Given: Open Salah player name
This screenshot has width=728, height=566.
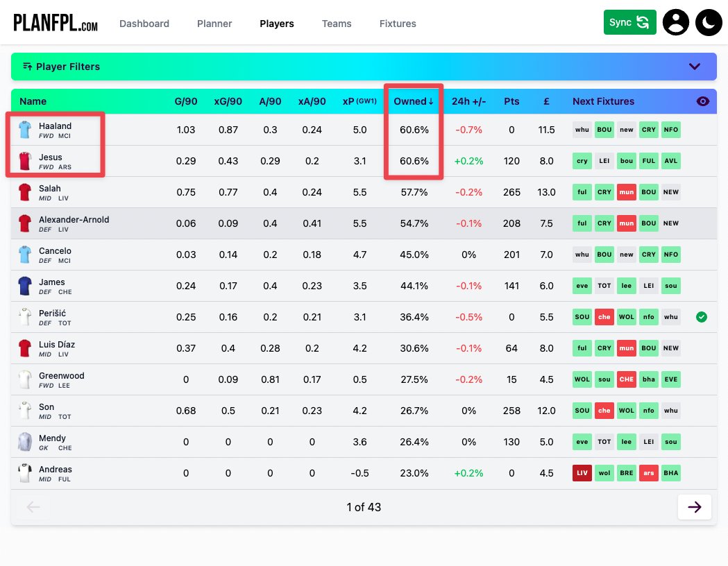Looking at the screenshot, I should tap(50, 189).
